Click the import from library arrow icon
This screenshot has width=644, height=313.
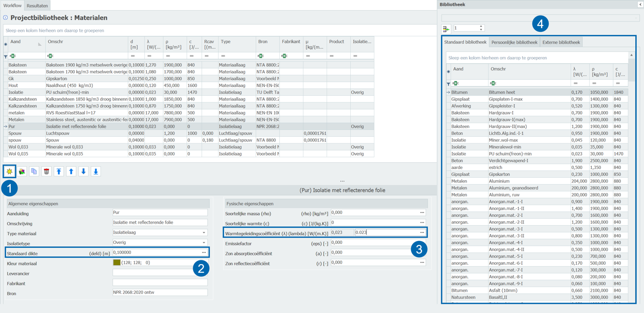point(446,29)
